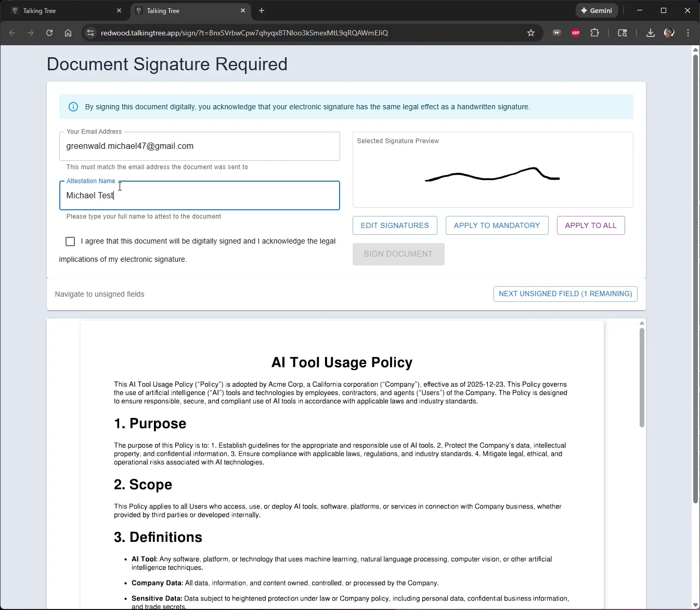Click the main page vertical scrollbar
700x610 pixels.
click(x=696, y=278)
